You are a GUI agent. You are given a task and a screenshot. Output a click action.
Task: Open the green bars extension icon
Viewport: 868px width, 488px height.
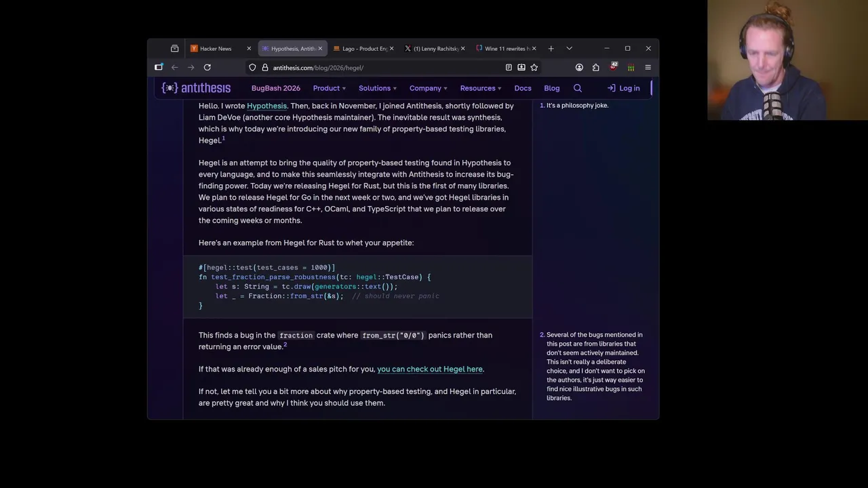pos(631,68)
